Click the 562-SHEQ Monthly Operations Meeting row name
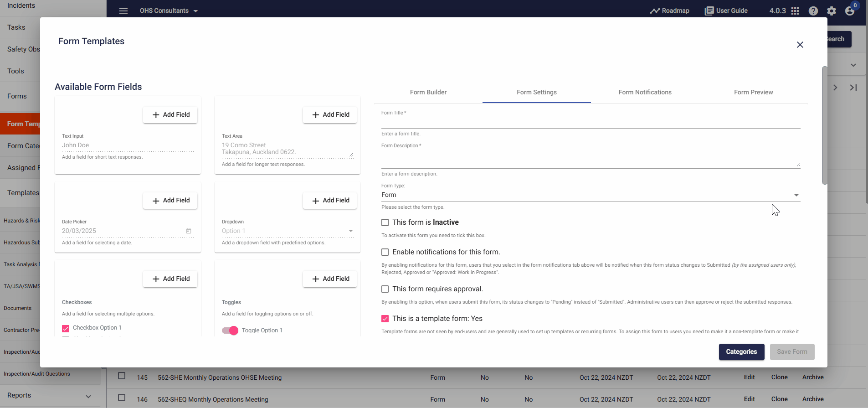 point(213,400)
